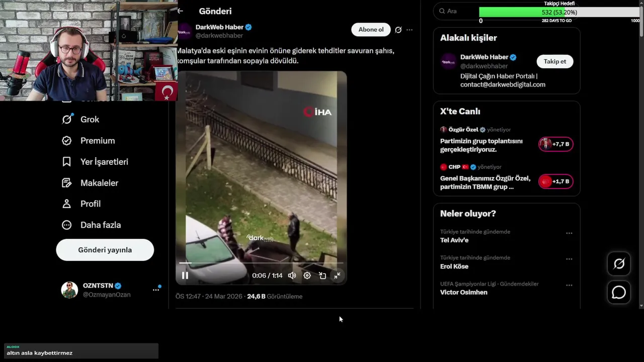
Task: Click the search magnifier icon
Action: (442, 11)
